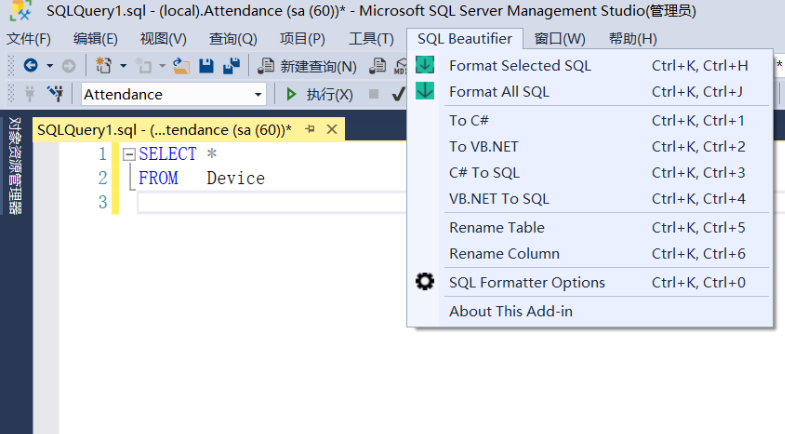Open the 帮助(H) menu
The image size is (785, 434).
pos(633,39)
